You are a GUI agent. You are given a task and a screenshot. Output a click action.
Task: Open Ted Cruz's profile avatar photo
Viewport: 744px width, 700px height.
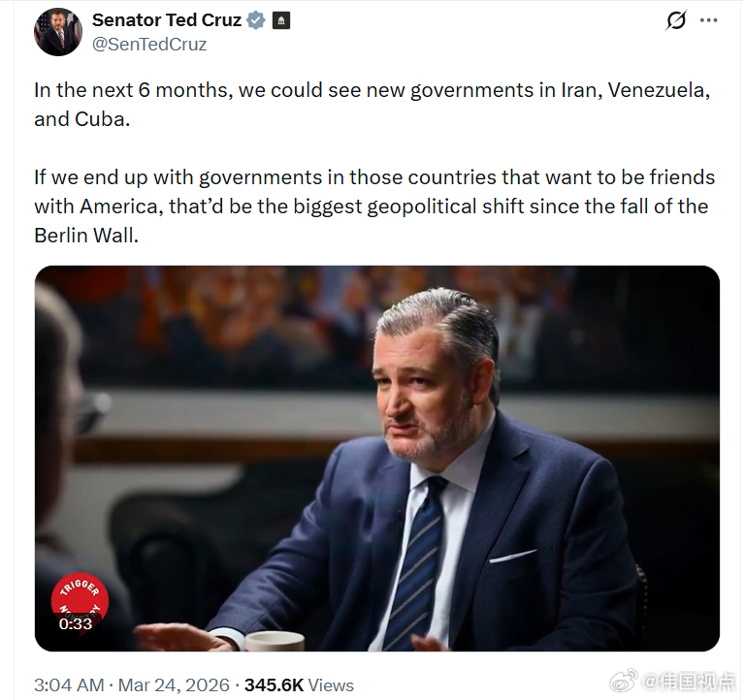(x=58, y=32)
